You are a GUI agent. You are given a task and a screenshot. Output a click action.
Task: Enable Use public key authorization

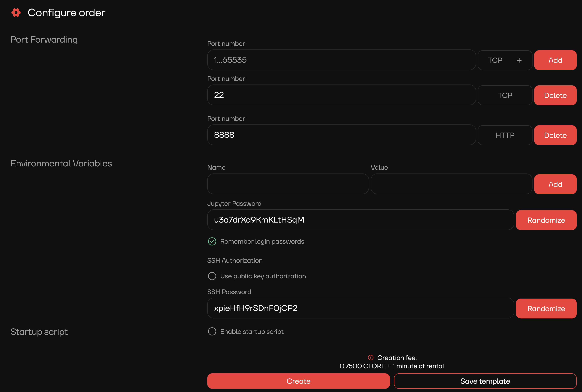(x=212, y=276)
